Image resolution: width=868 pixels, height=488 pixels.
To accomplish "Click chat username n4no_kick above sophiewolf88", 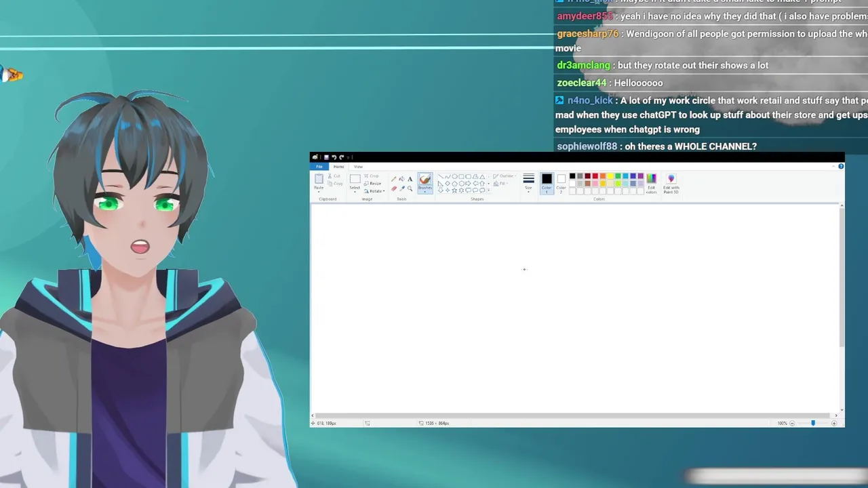I will 590,100.
